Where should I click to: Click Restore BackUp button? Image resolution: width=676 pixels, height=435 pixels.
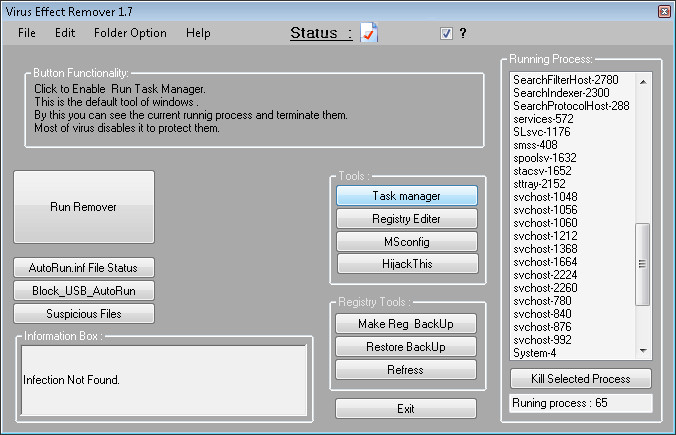point(406,346)
